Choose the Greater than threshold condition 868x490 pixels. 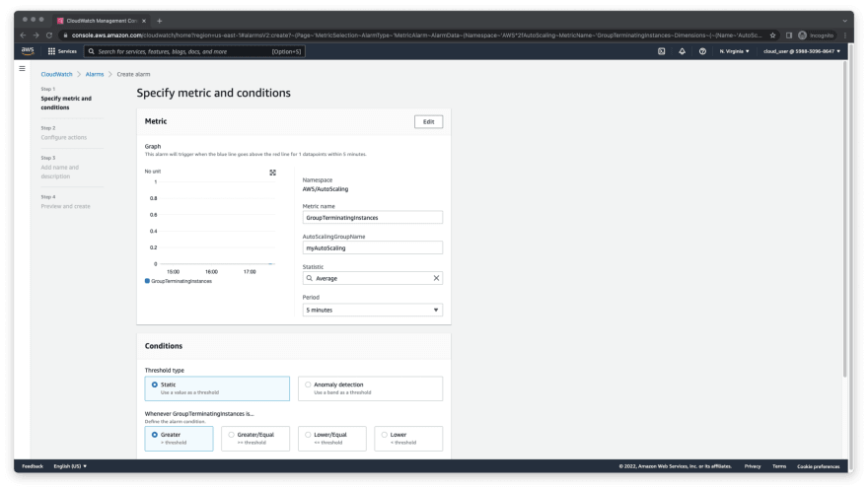(x=179, y=439)
